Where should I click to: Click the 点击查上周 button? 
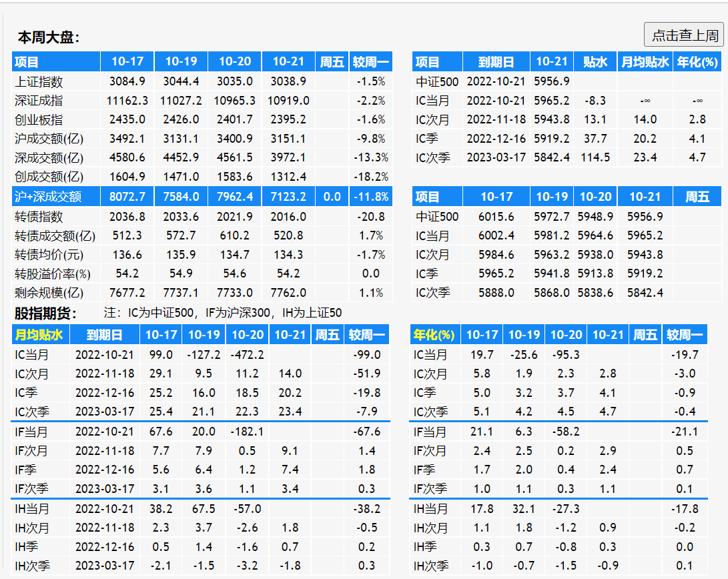(x=684, y=35)
